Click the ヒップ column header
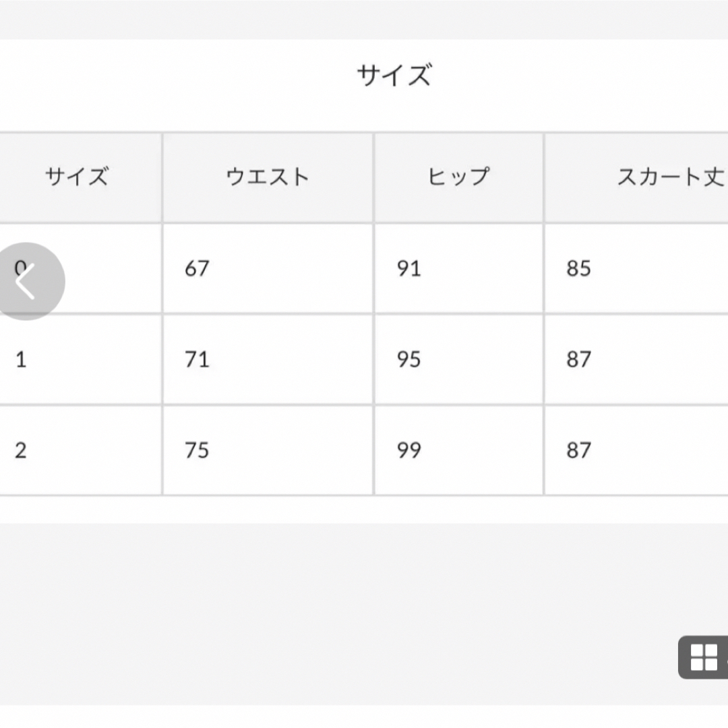 [x=459, y=178]
